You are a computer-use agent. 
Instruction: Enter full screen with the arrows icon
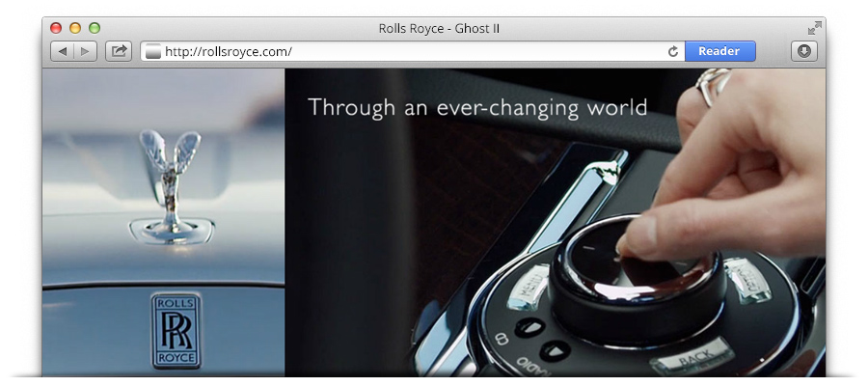pos(814,28)
